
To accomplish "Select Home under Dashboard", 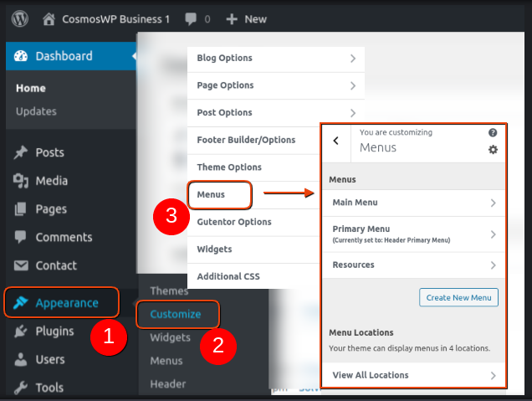I will tap(31, 88).
